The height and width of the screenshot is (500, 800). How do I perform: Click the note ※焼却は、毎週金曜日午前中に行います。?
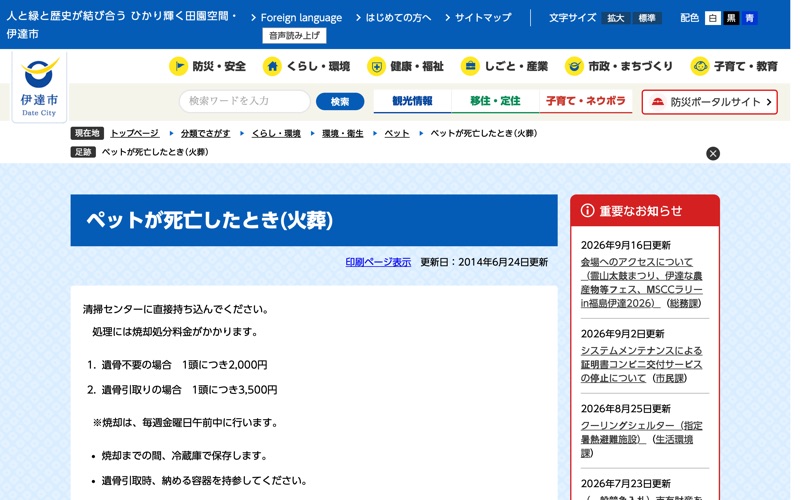tap(185, 422)
